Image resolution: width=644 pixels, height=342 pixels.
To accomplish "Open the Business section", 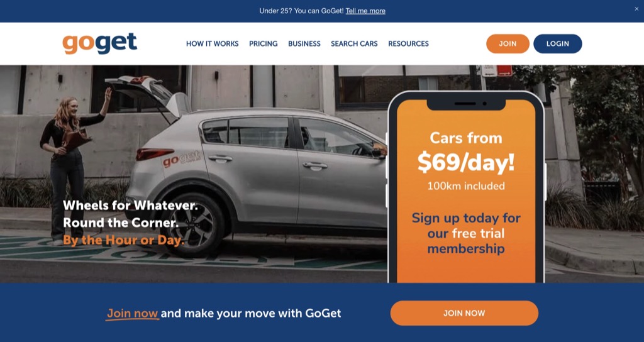I will tap(304, 43).
